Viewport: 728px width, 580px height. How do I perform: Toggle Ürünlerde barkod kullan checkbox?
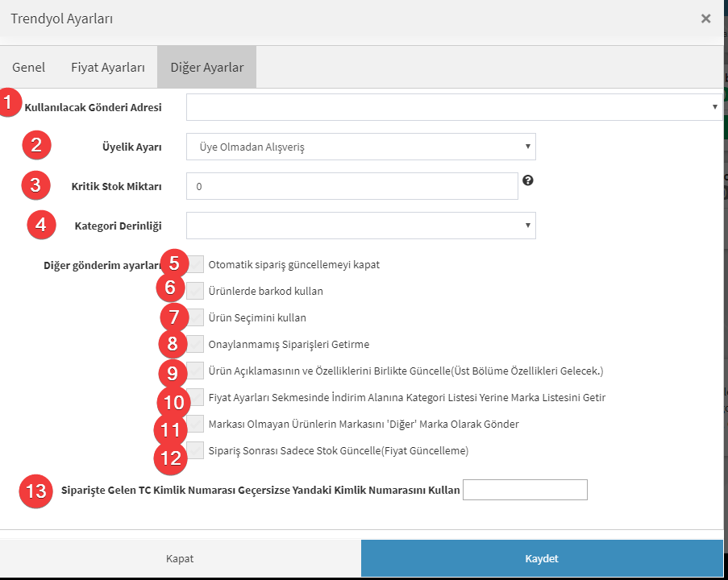[x=195, y=291]
